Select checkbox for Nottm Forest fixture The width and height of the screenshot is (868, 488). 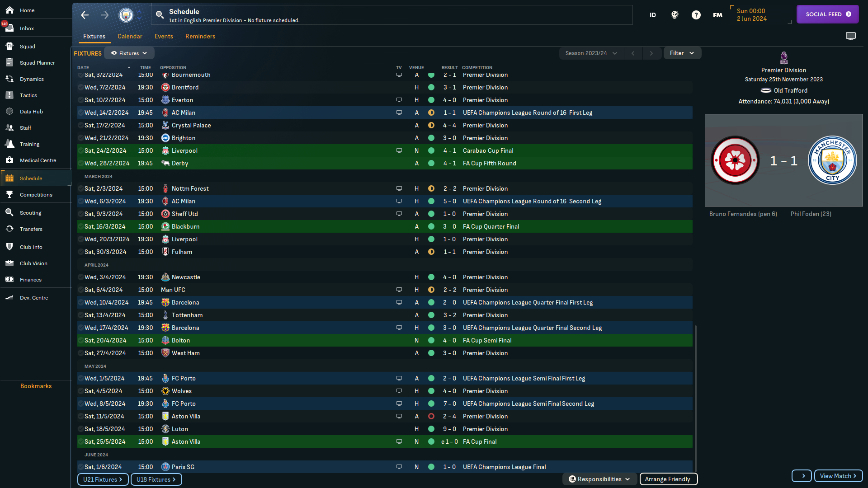[80, 188]
